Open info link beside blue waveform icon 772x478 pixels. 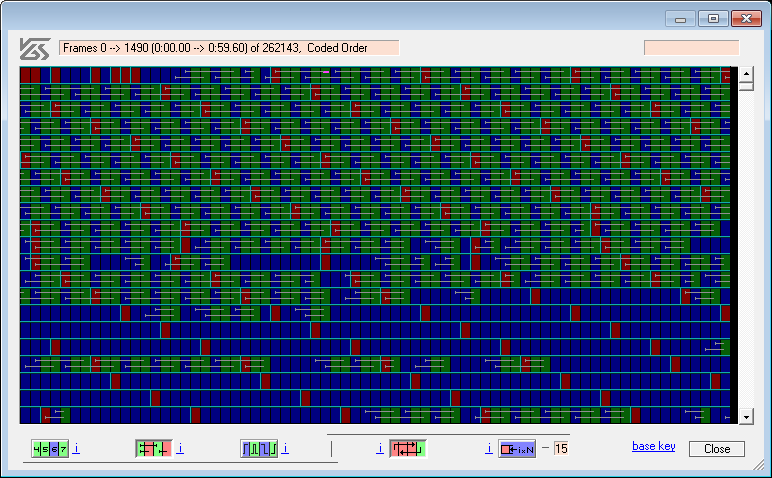[x=285, y=449]
